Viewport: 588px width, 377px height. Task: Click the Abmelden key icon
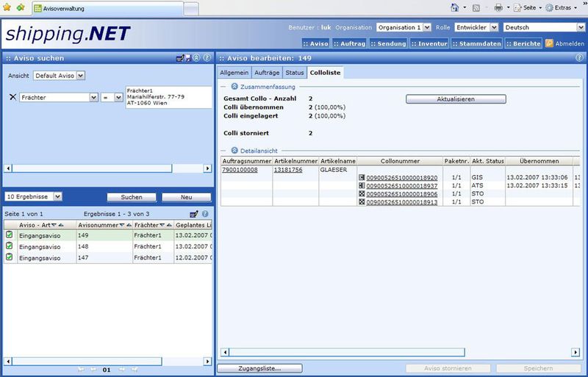[x=549, y=43]
